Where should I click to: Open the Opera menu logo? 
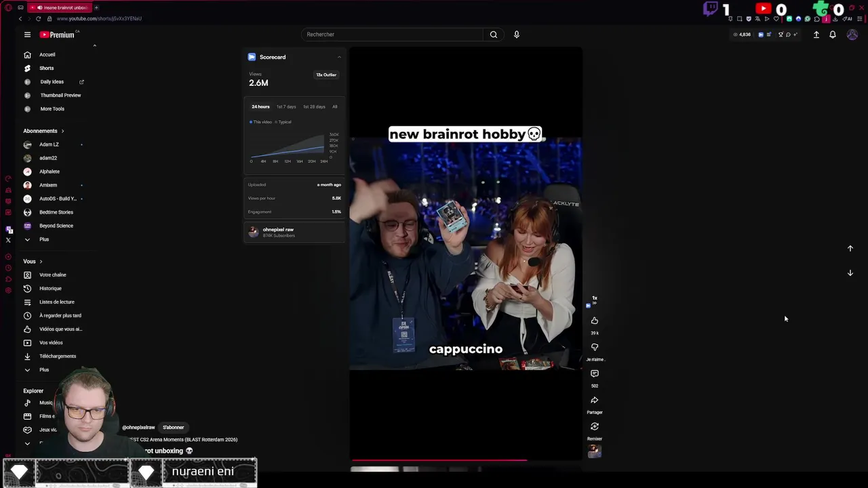tap(8, 7)
